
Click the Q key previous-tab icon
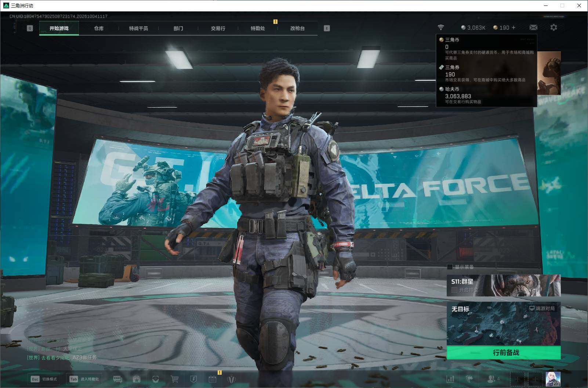[x=30, y=28]
